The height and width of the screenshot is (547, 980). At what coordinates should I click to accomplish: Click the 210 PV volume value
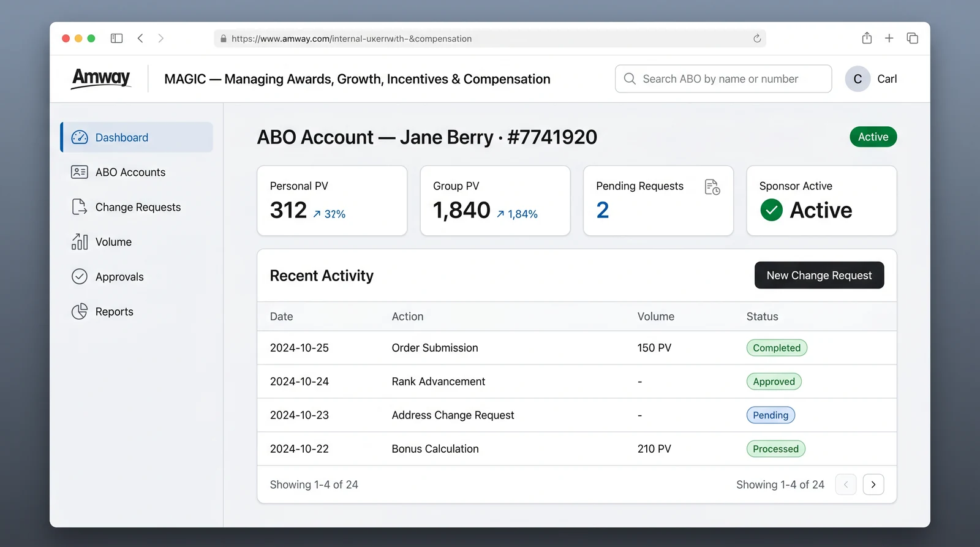654,449
